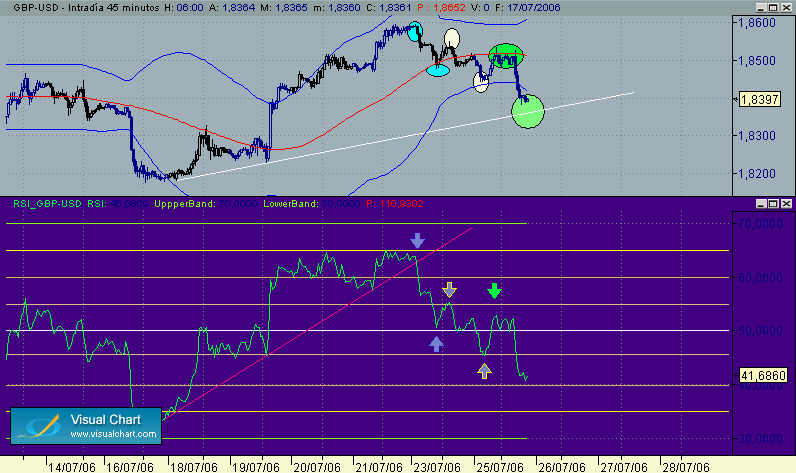Image resolution: width=796 pixels, height=473 pixels.
Task: Click the 23/07/06 date label
Action: pos(437,467)
